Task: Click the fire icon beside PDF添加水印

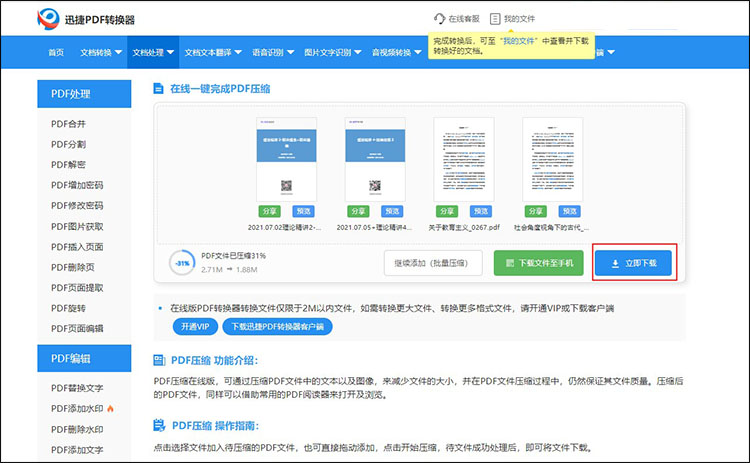Action: (110, 408)
